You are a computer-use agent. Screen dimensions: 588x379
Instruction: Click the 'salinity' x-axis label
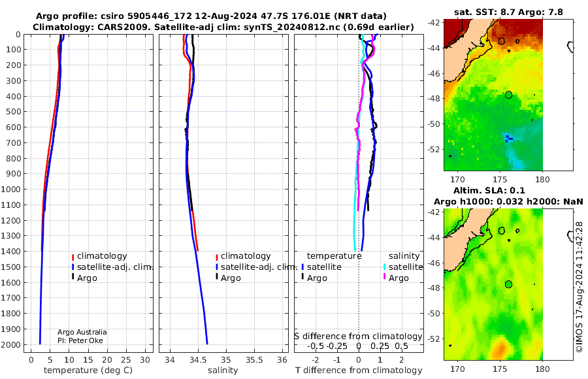[223, 371]
